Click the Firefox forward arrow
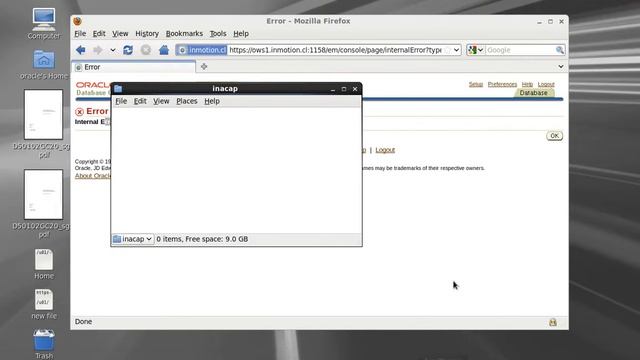The height and width of the screenshot is (360, 640). 98,50
